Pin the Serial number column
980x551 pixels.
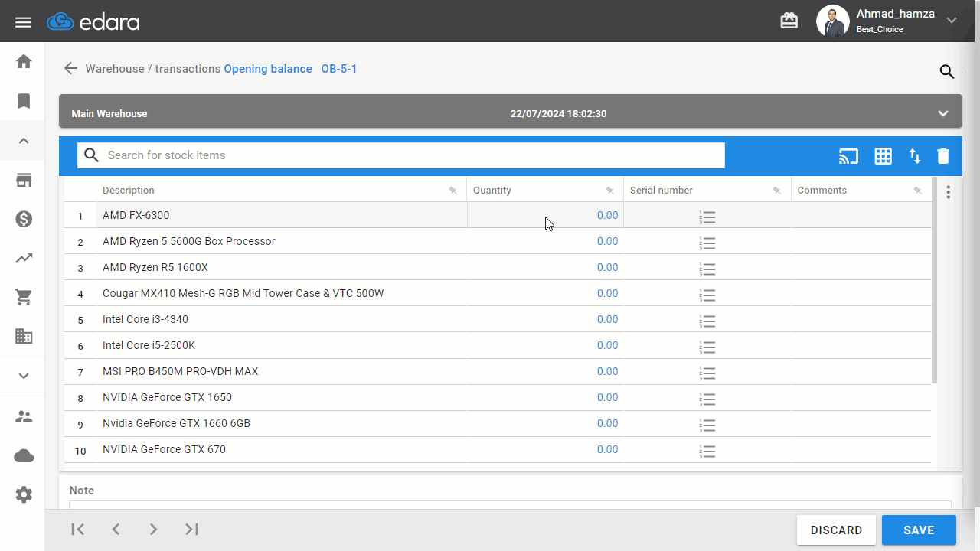point(777,191)
